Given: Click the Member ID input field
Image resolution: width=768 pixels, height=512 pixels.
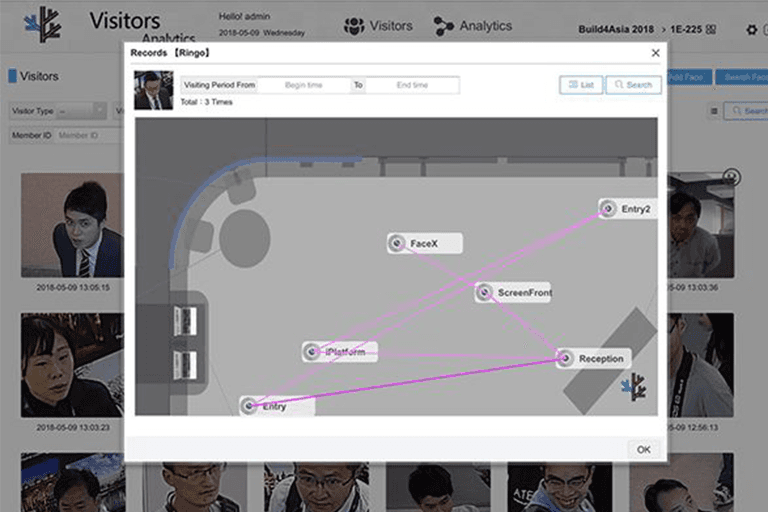Looking at the screenshot, I should point(88,135).
